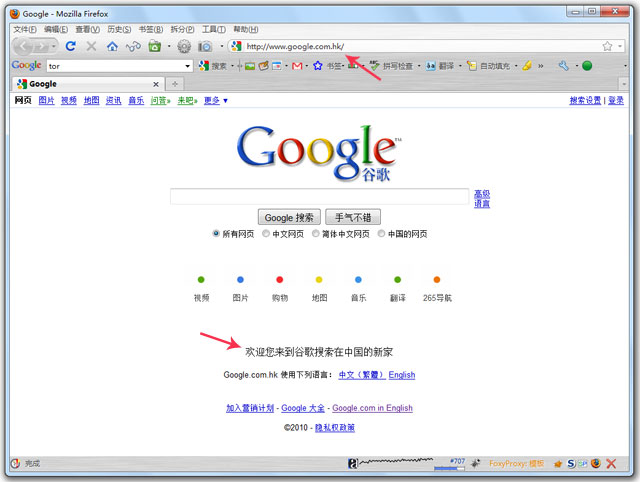
Task: Click the green circle status icon in toolbar
Action: tap(587, 65)
